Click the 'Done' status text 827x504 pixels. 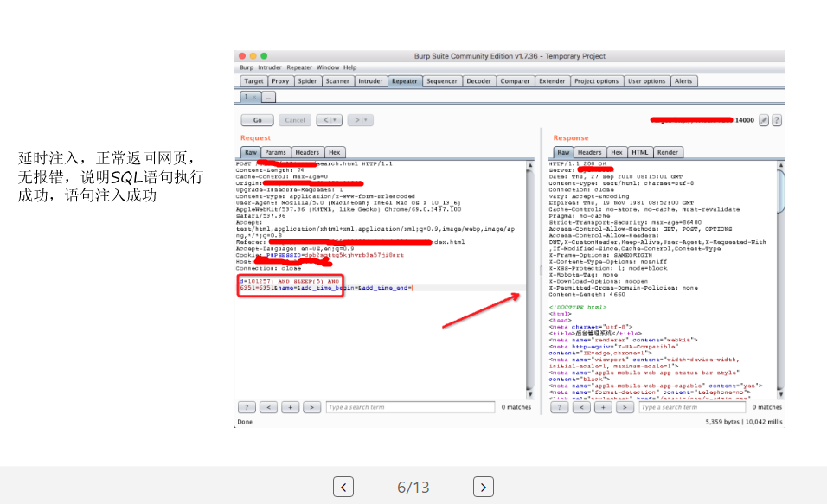pyautogui.click(x=245, y=422)
